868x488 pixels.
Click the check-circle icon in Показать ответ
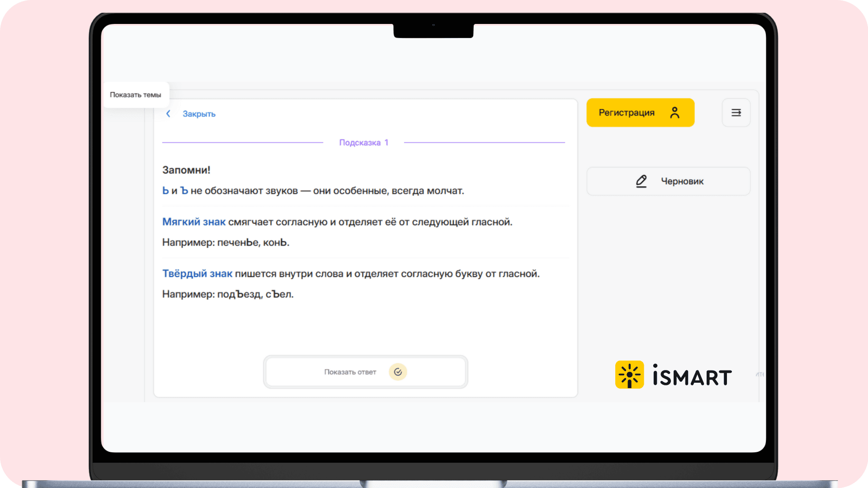(398, 372)
